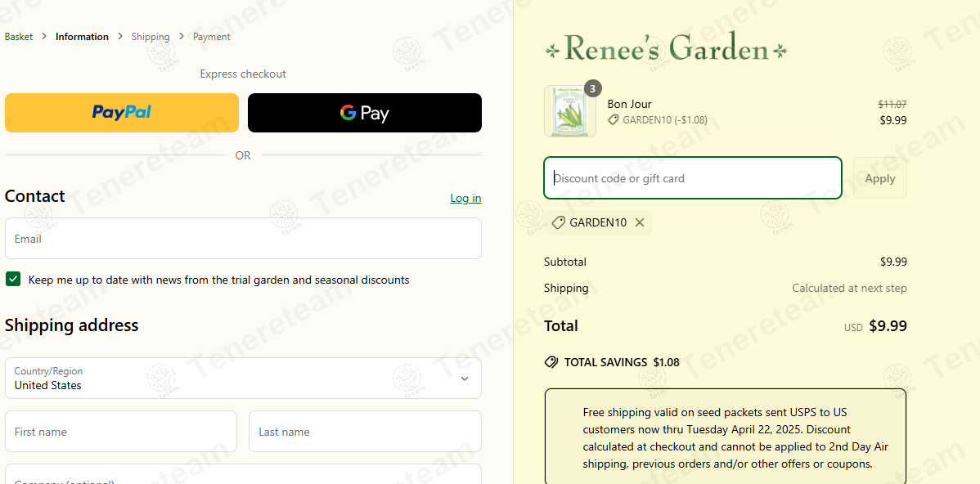Click the Total Savings tag icon

click(x=551, y=361)
